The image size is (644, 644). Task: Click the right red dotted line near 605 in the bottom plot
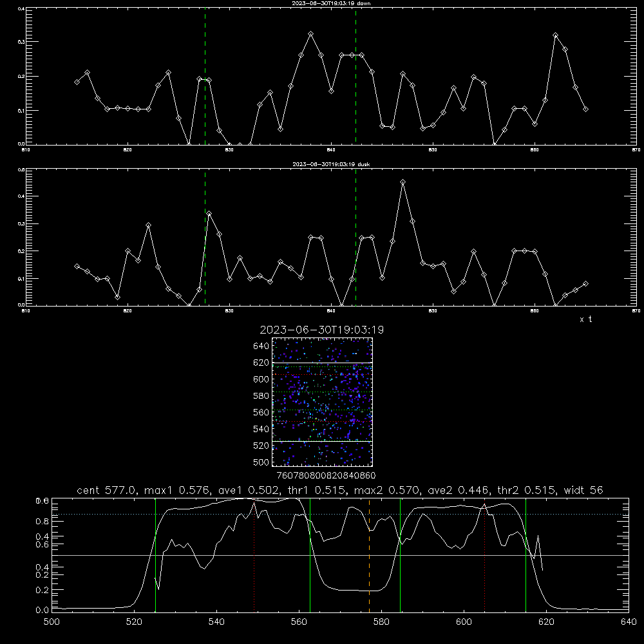485,555
